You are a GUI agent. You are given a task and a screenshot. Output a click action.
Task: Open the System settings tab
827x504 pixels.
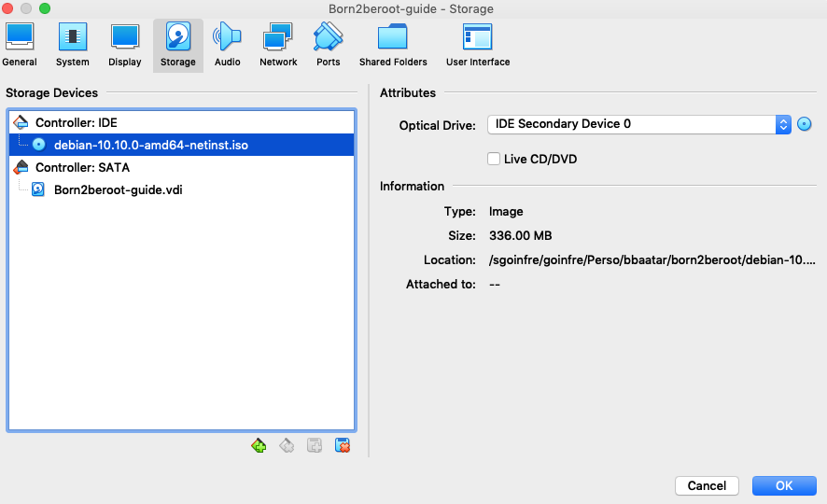coord(72,46)
